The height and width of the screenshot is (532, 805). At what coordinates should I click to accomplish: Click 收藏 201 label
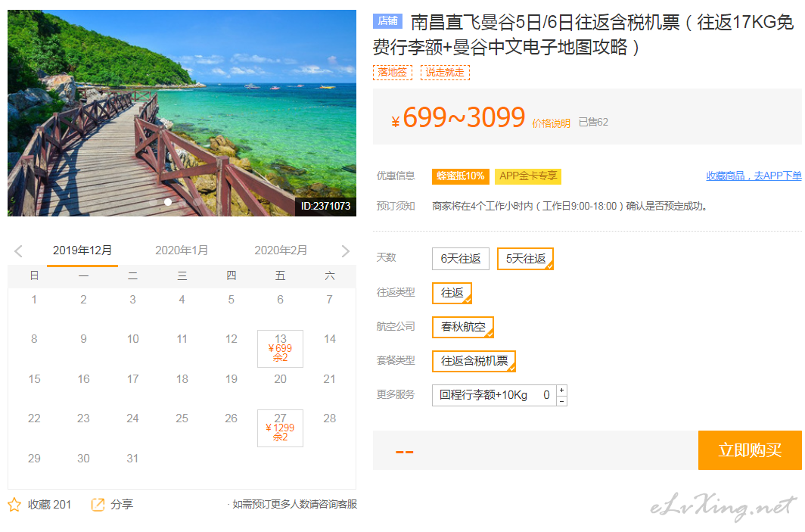[49, 505]
